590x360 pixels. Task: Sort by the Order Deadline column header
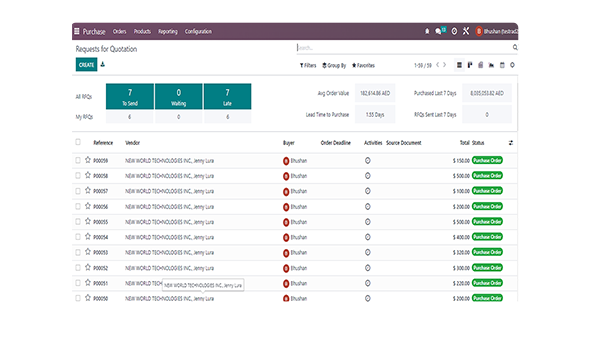[336, 143]
